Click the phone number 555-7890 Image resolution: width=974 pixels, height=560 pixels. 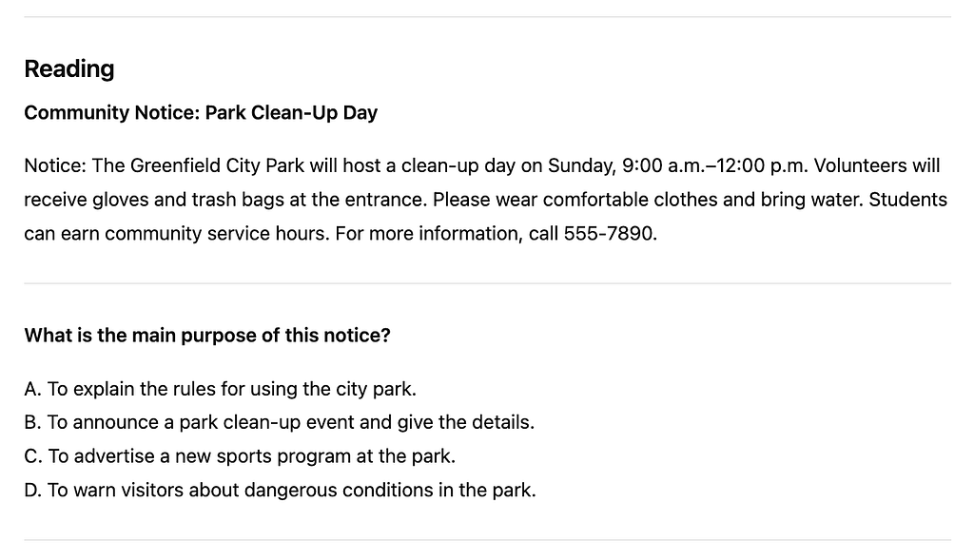[609, 234]
